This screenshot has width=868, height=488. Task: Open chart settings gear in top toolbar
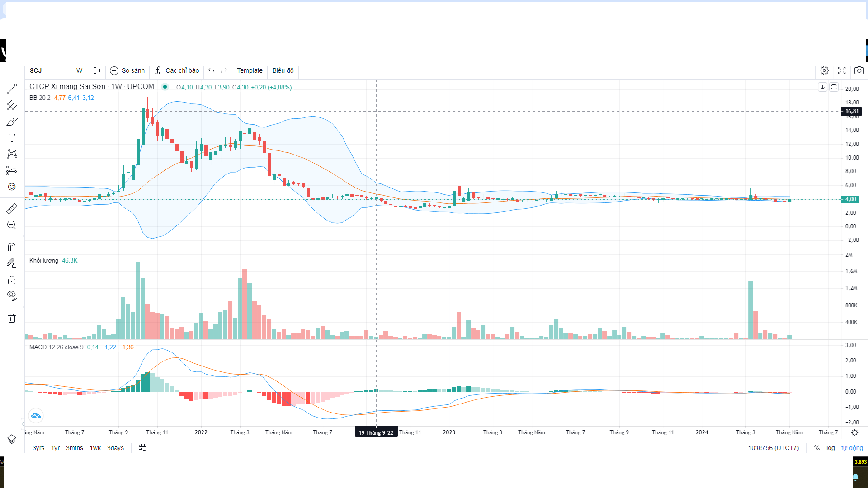click(x=824, y=70)
